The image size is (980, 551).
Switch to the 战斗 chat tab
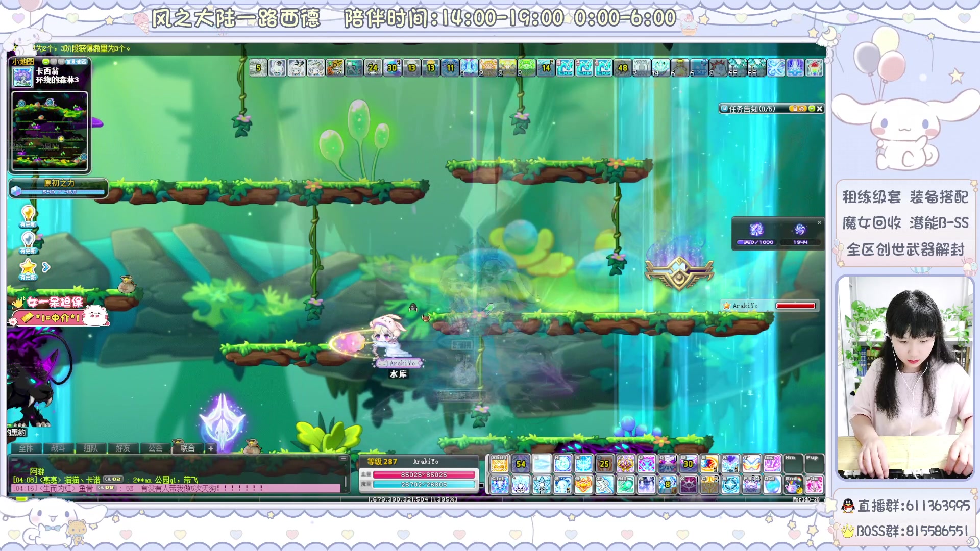[58, 448]
